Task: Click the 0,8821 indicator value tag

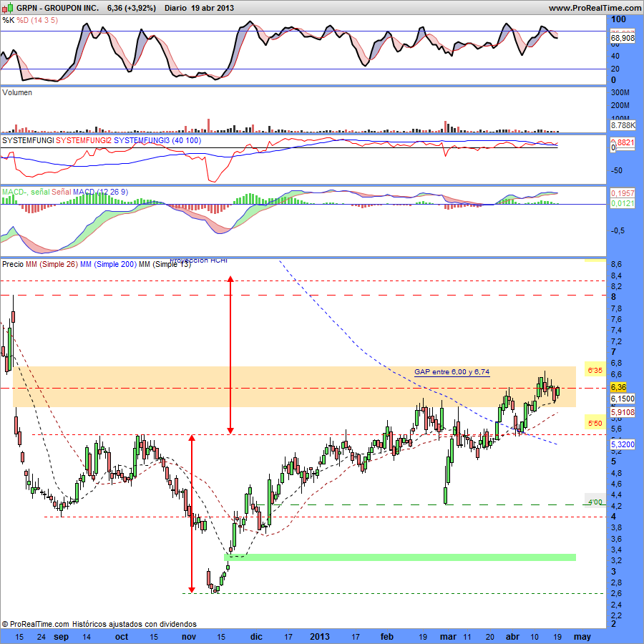Action: (x=623, y=142)
